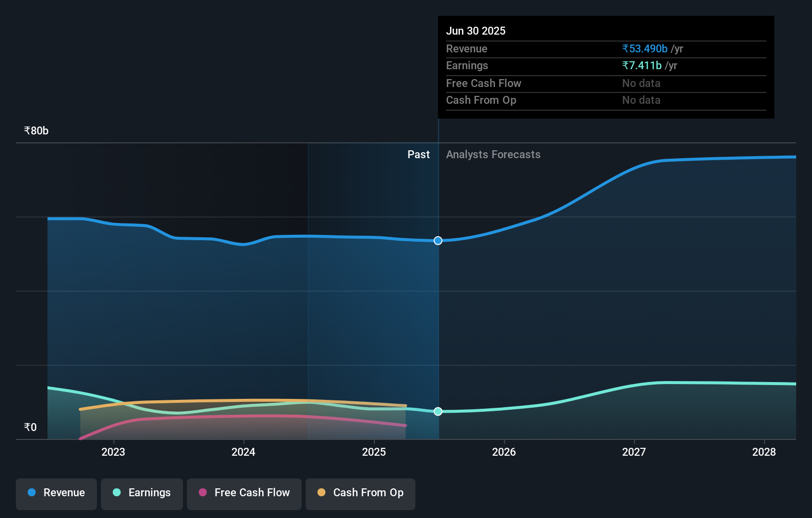Screen dimensions: 812x518
Task: Click the Revenue legend dot icon
Action: (x=31, y=493)
